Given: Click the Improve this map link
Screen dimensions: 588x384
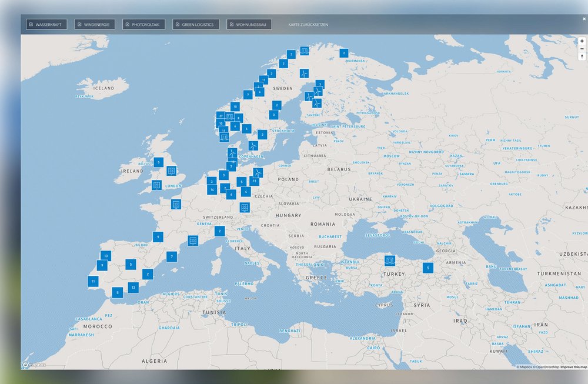Looking at the screenshot, I should (574, 367).
